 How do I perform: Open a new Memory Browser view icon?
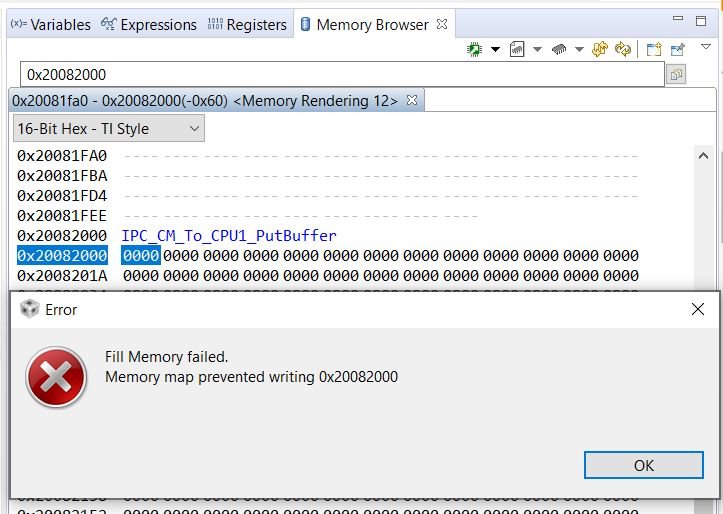(654, 49)
